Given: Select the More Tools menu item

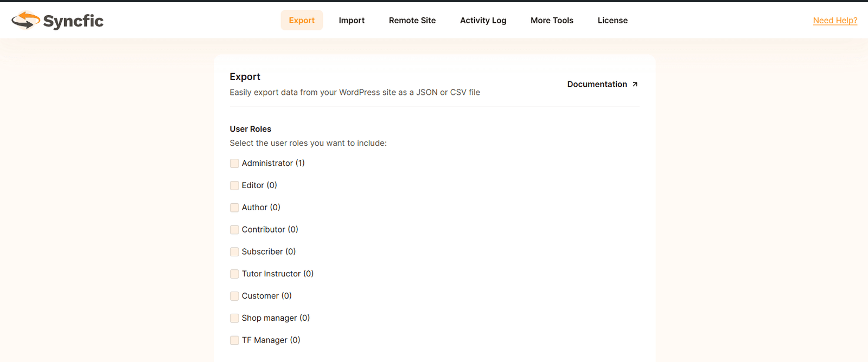Looking at the screenshot, I should click(552, 21).
